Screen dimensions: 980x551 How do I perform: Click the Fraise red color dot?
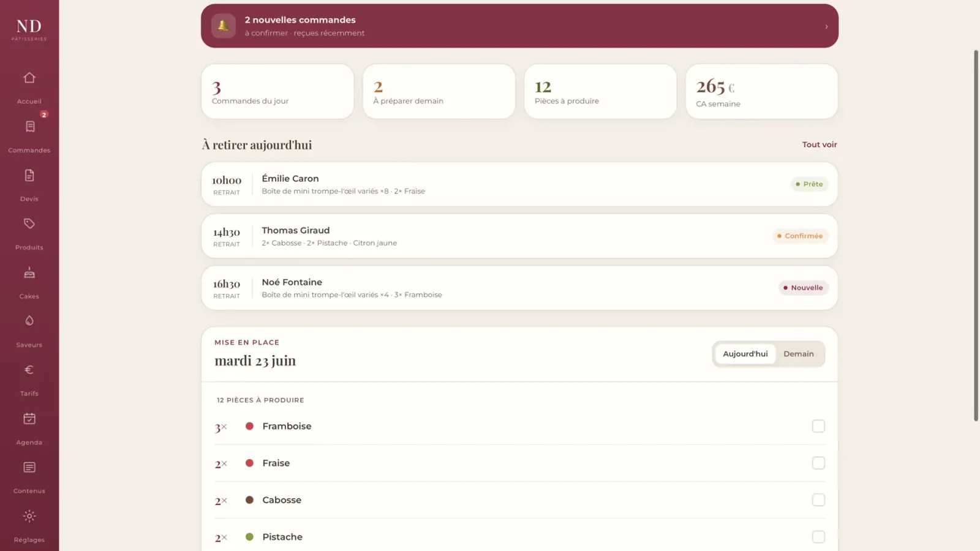(x=249, y=463)
